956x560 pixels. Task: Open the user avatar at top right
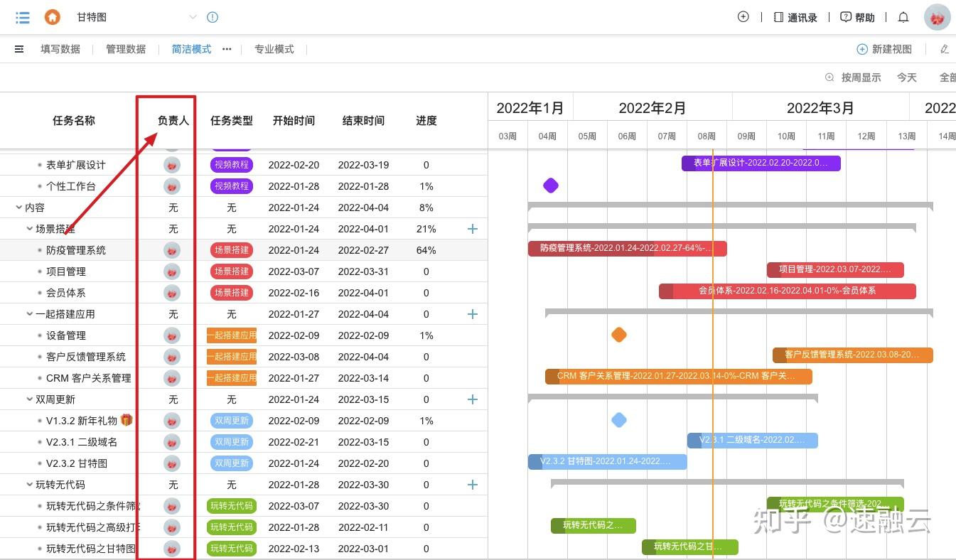coord(937,16)
